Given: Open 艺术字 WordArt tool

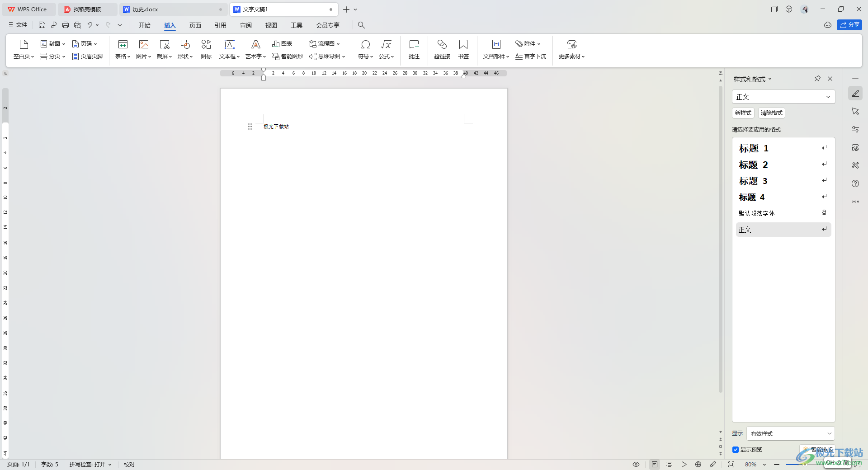Looking at the screenshot, I should tap(255, 49).
